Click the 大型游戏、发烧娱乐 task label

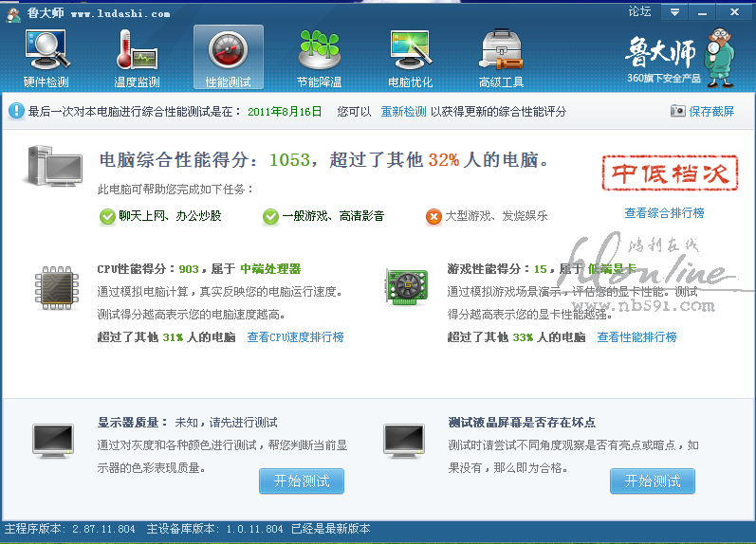pos(496,216)
